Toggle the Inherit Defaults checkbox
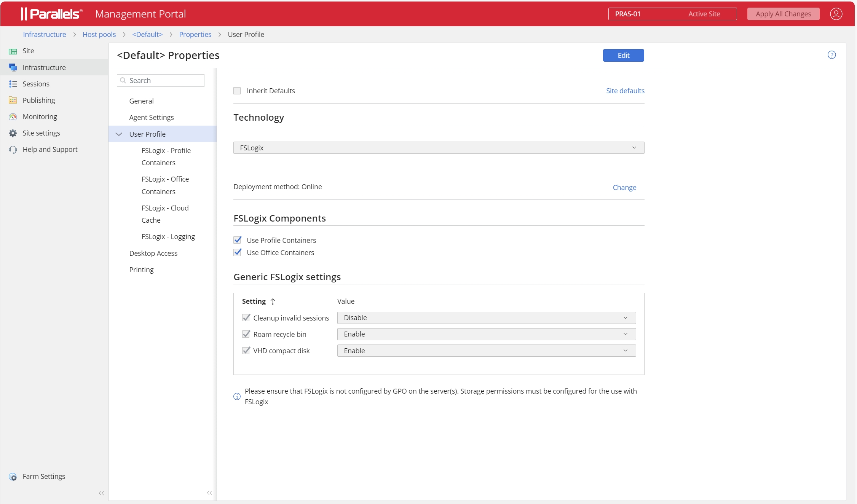 [237, 91]
